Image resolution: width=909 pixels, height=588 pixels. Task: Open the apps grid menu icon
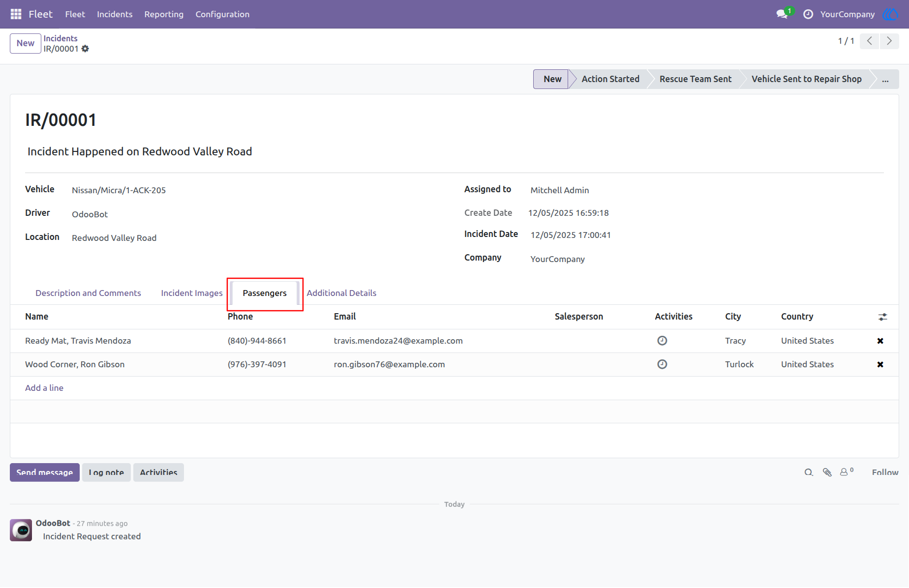16,14
